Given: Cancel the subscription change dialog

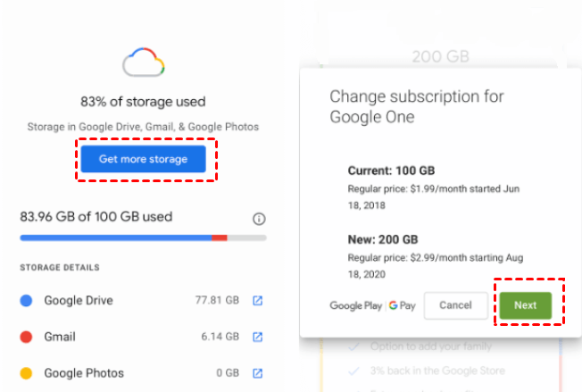Looking at the screenshot, I should pyautogui.click(x=455, y=305).
